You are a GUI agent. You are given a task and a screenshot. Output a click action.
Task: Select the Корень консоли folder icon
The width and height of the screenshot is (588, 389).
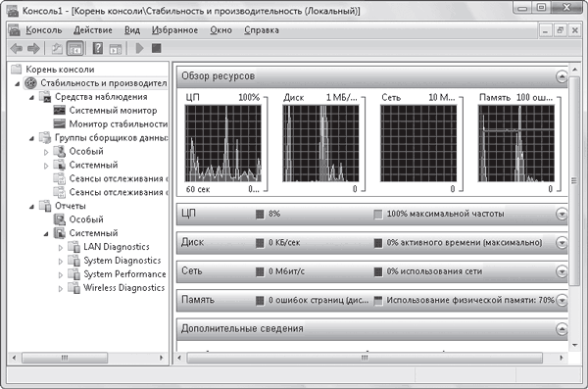click(x=16, y=69)
